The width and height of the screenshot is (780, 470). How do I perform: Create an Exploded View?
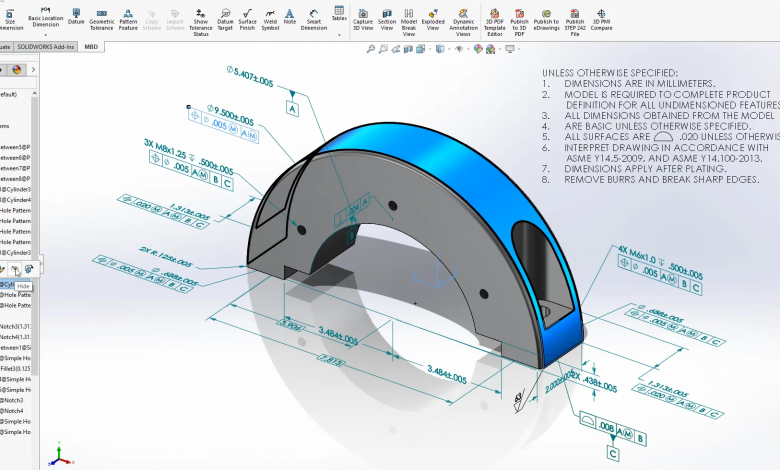tap(433, 20)
